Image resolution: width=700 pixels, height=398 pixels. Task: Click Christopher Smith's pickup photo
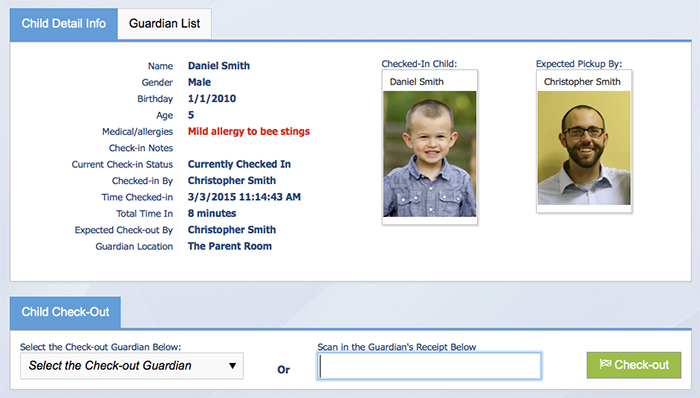[x=584, y=148]
